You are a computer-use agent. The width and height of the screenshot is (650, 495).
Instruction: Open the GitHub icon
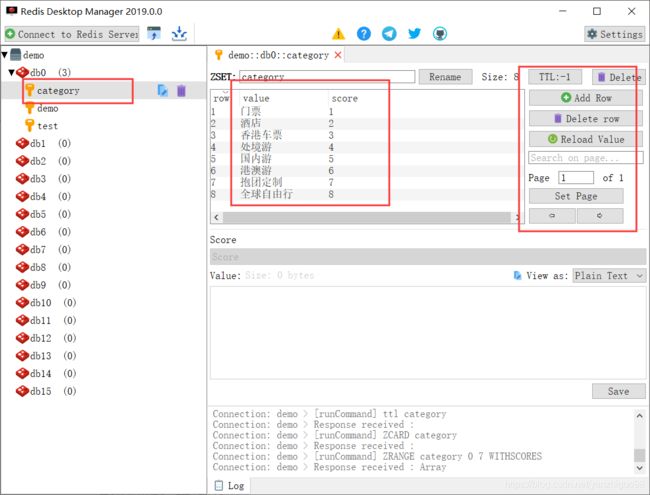click(440, 34)
